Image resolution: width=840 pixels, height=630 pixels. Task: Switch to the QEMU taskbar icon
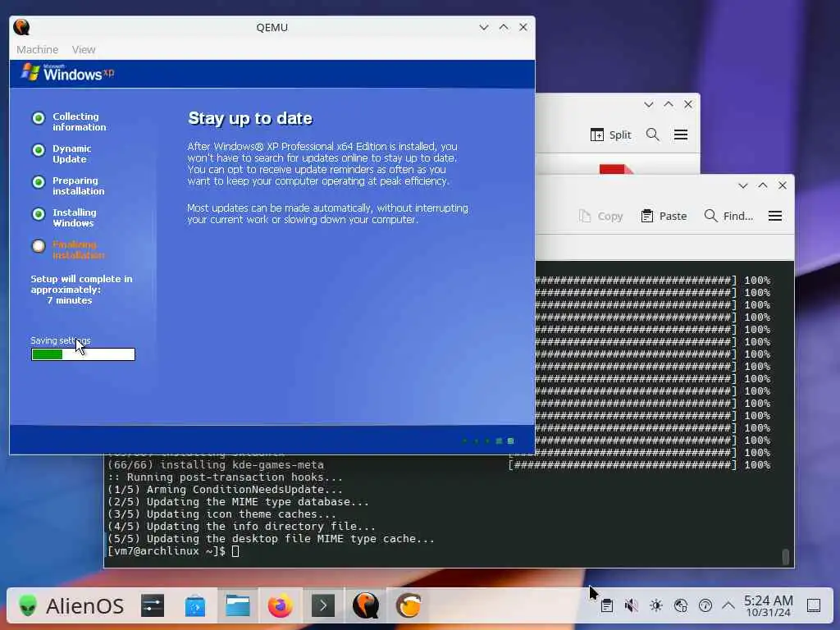tap(366, 606)
